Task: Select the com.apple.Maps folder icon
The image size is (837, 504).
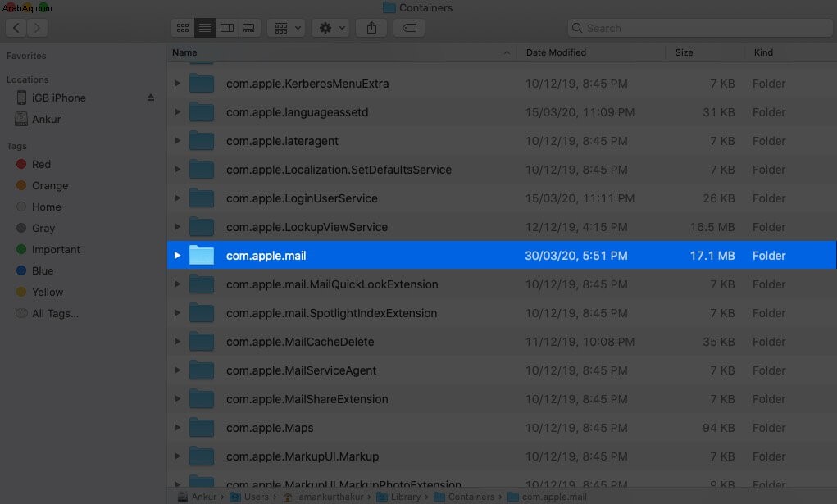Action: (202, 428)
